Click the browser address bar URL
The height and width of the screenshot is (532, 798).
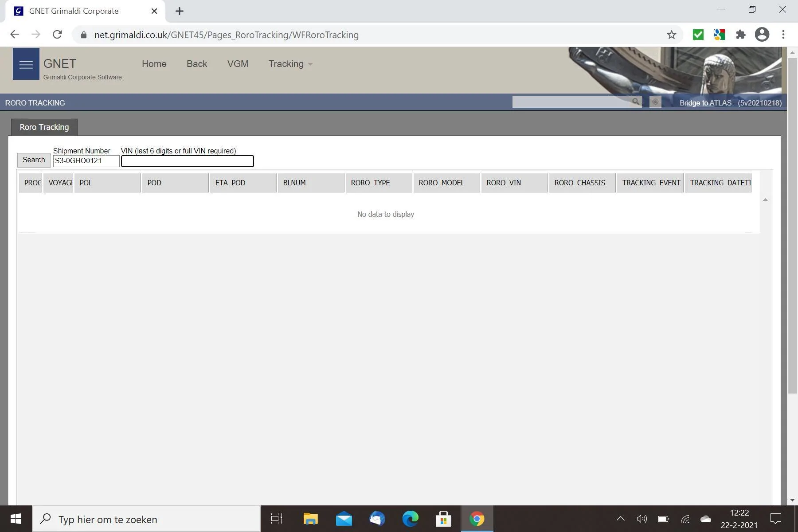(x=226, y=35)
